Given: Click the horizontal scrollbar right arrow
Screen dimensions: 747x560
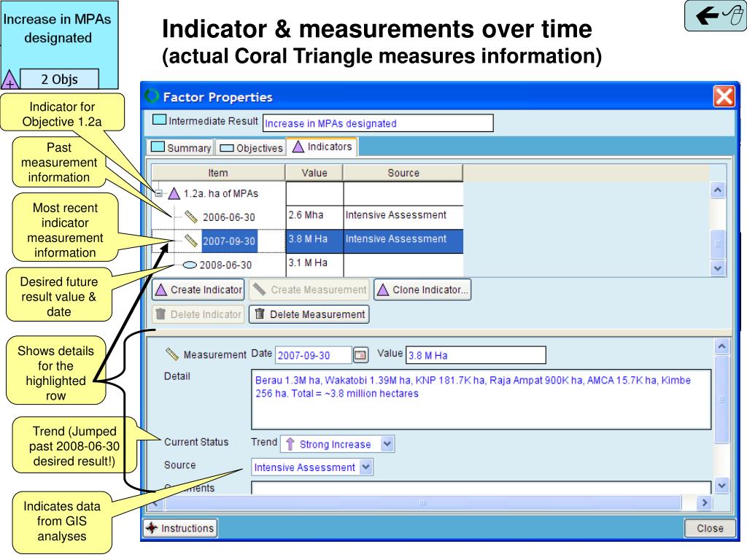Looking at the screenshot, I should [704, 502].
